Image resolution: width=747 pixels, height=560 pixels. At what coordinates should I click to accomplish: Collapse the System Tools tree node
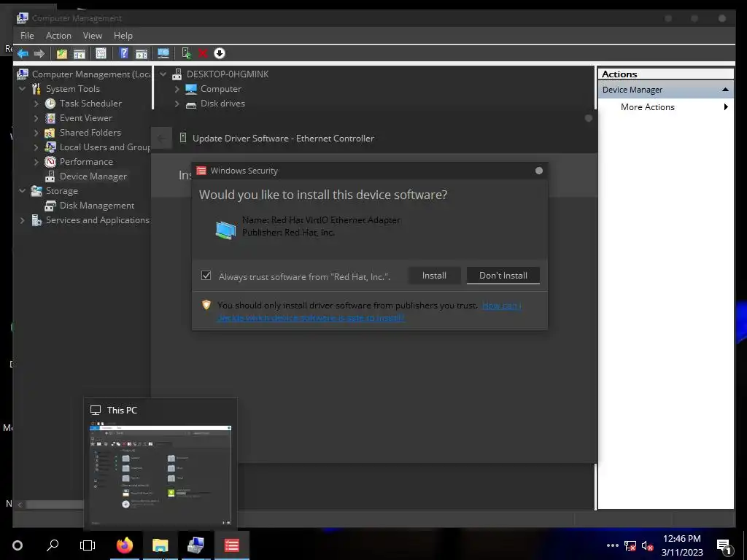click(23, 88)
